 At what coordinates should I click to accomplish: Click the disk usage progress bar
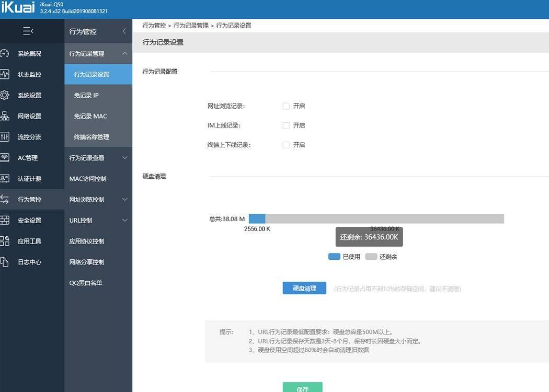[376, 218]
